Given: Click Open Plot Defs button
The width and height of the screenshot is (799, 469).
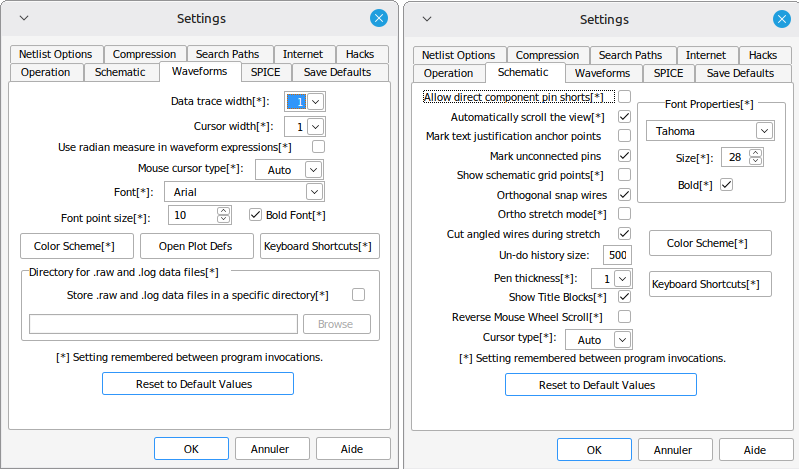Looking at the screenshot, I should 197,246.
